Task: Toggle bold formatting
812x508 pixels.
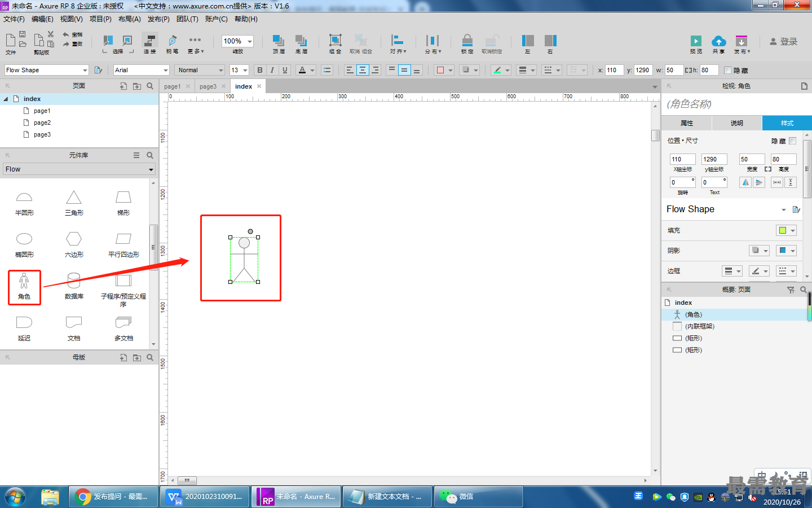Action: pyautogui.click(x=260, y=70)
